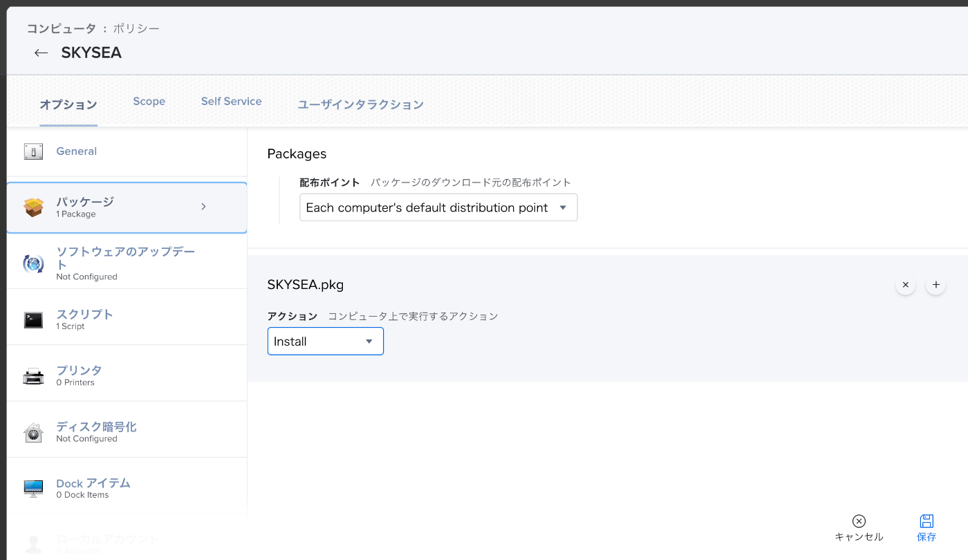
Task: Click the disk encryption vault icon
Action: coord(33,432)
